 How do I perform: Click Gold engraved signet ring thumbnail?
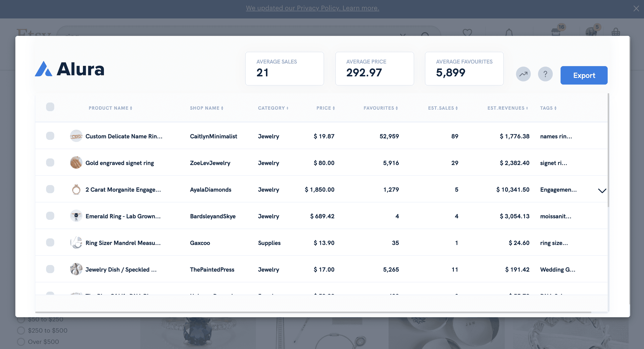tap(76, 163)
